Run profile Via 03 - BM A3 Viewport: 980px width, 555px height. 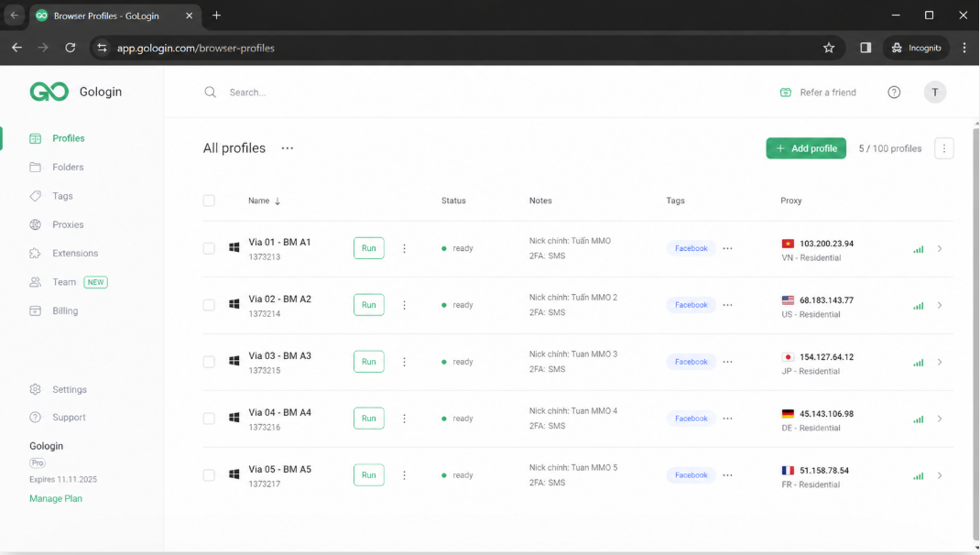pos(369,362)
